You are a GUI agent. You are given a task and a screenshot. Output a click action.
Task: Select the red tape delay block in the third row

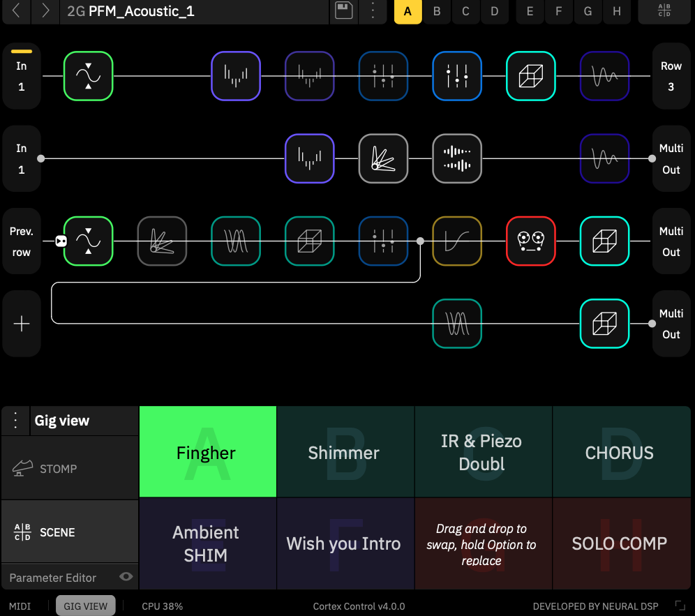pos(530,241)
